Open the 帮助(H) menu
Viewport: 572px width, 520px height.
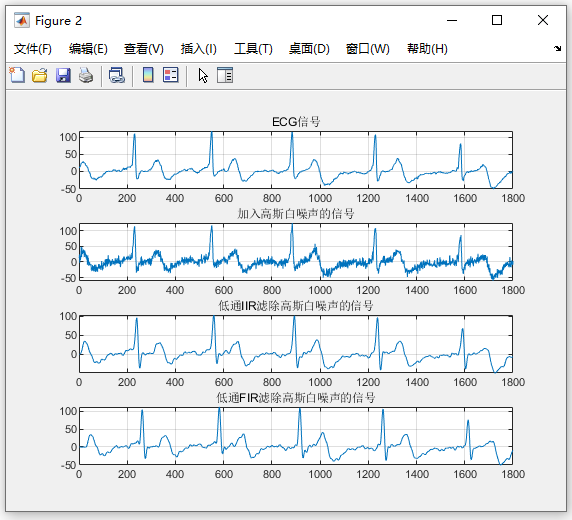click(428, 49)
